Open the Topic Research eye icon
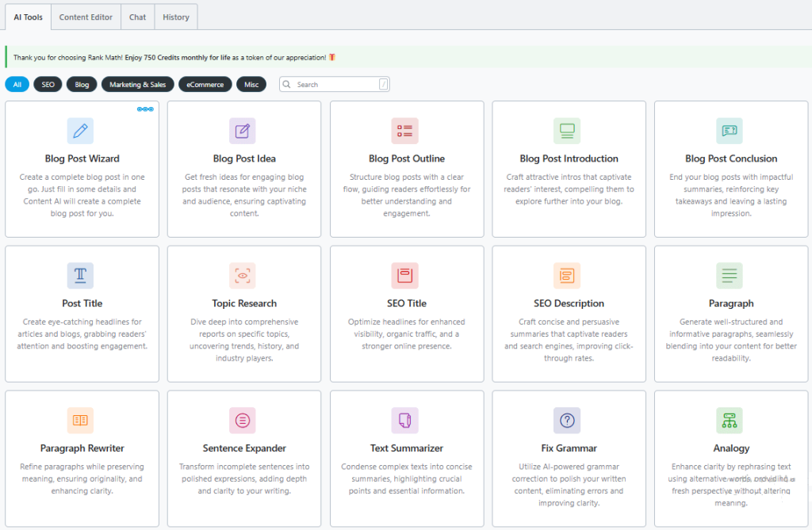The image size is (812, 530). click(243, 276)
